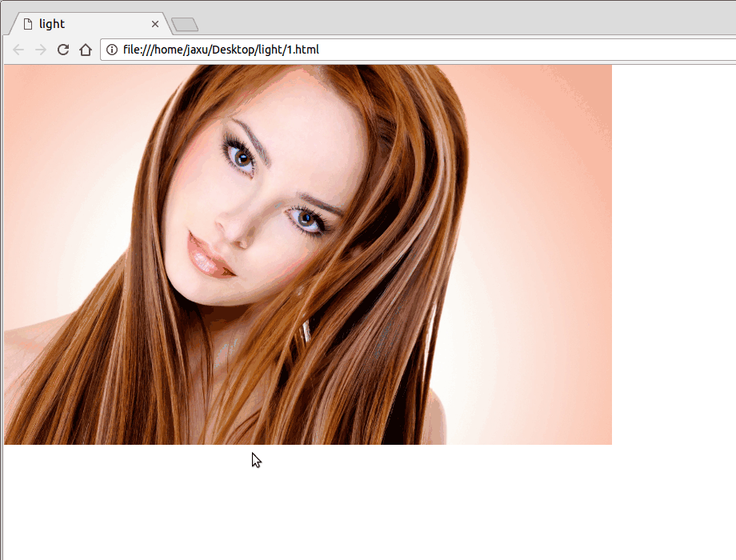Open a new tab with the new-tab button

pos(185,25)
